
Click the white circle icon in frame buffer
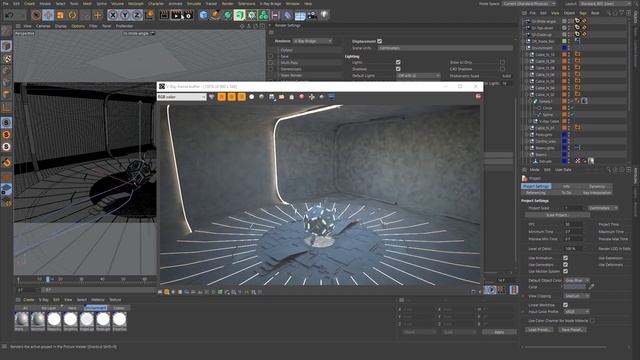[x=251, y=97]
